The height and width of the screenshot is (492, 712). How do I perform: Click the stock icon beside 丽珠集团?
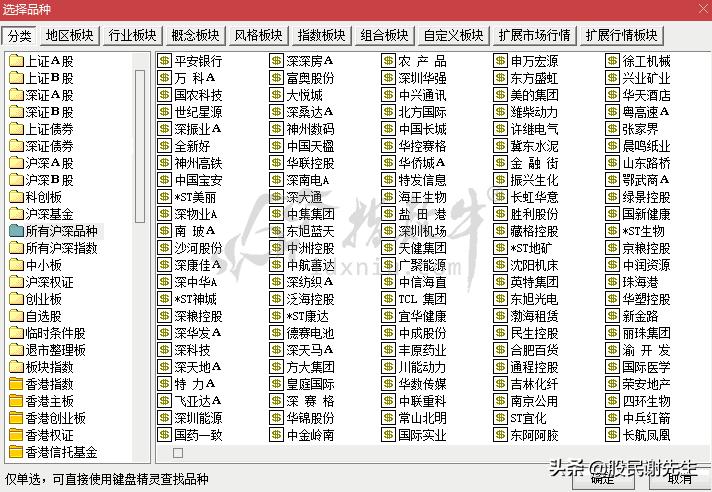pyautogui.click(x=612, y=333)
